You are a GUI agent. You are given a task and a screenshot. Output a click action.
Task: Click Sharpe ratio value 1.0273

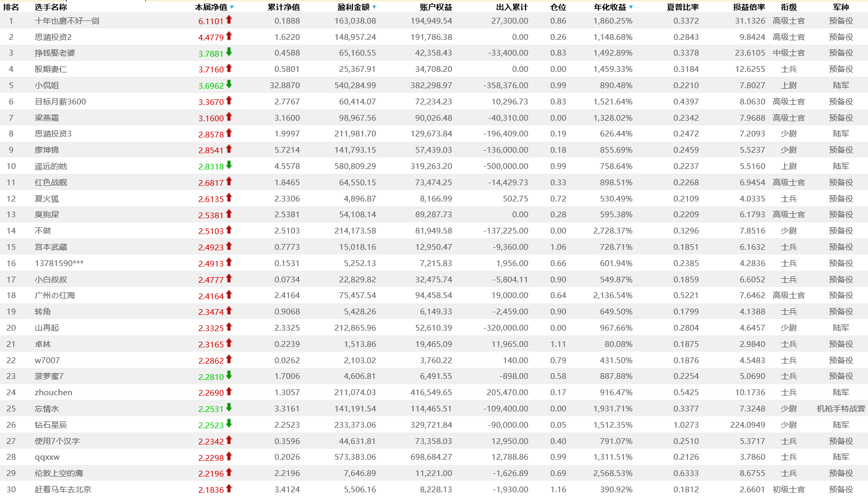point(686,425)
